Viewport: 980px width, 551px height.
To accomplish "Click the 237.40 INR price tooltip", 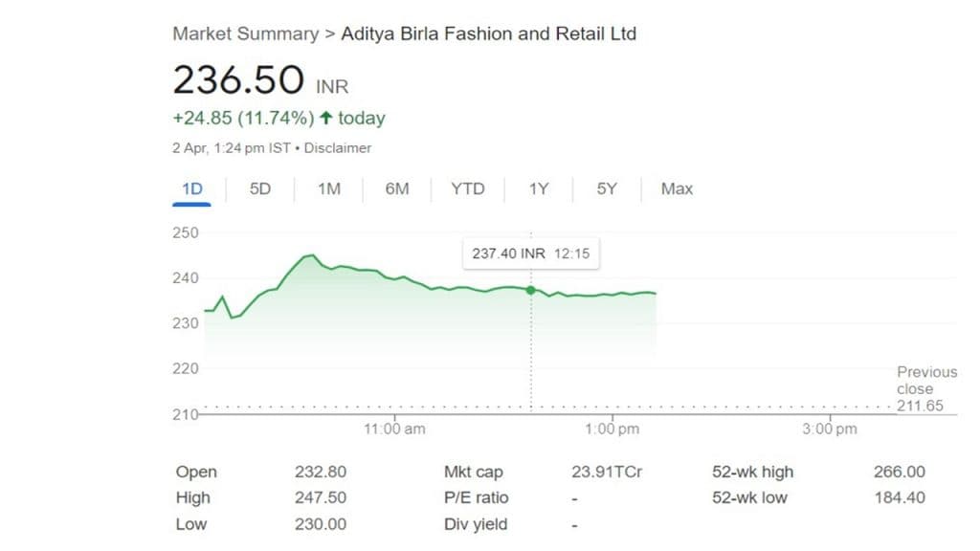I will coord(531,253).
